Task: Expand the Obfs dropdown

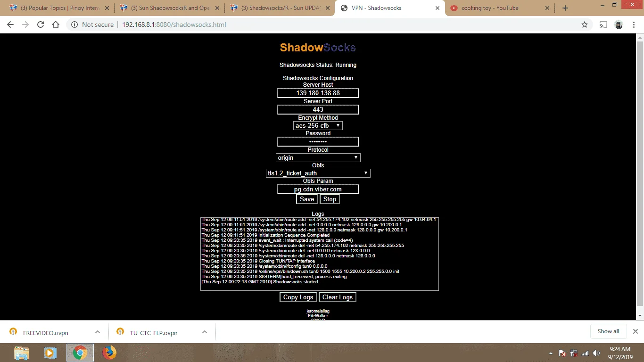Action: [x=318, y=173]
